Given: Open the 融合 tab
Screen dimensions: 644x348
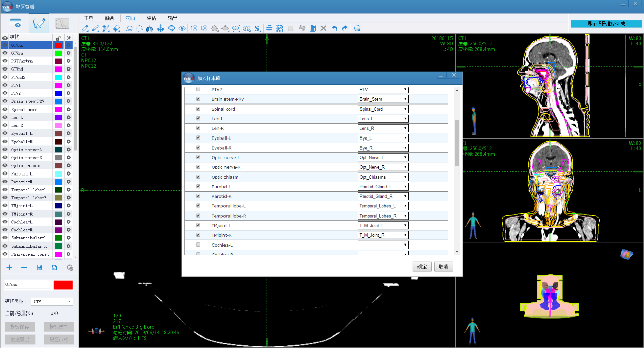Looking at the screenshot, I should pyautogui.click(x=109, y=18).
